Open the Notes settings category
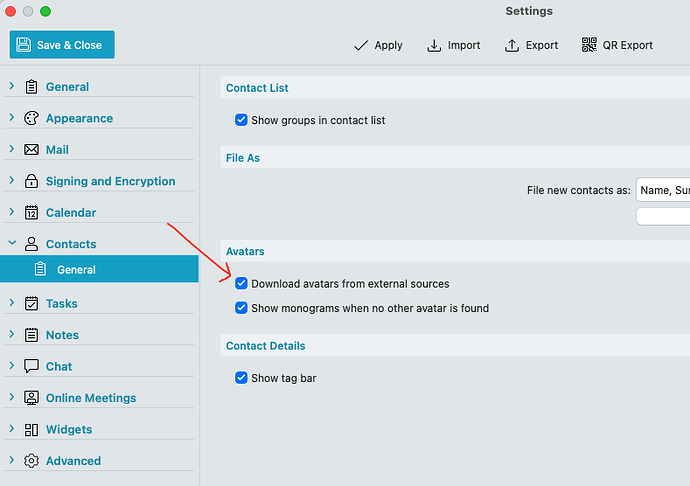Image resolution: width=690 pixels, height=486 pixels. (62, 335)
